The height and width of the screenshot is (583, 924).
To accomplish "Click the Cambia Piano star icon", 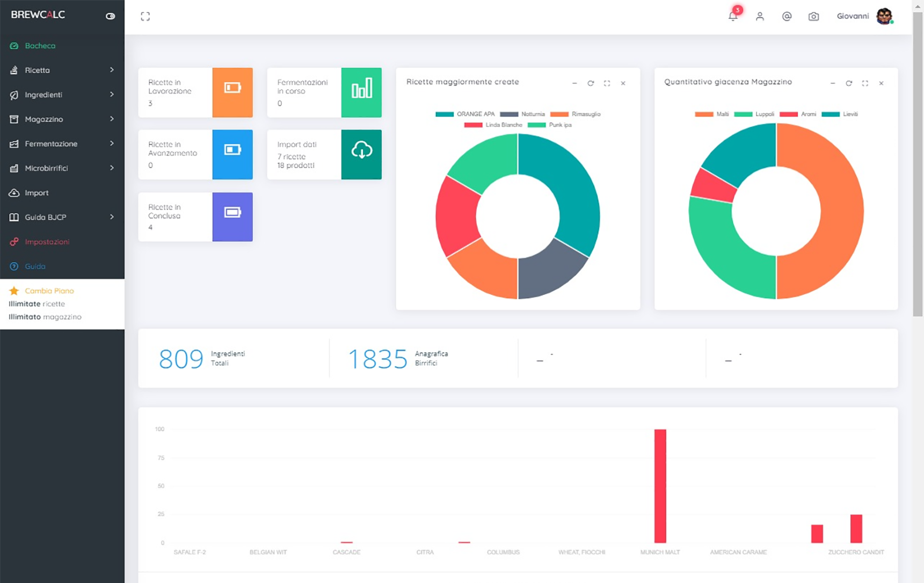I will tap(14, 291).
